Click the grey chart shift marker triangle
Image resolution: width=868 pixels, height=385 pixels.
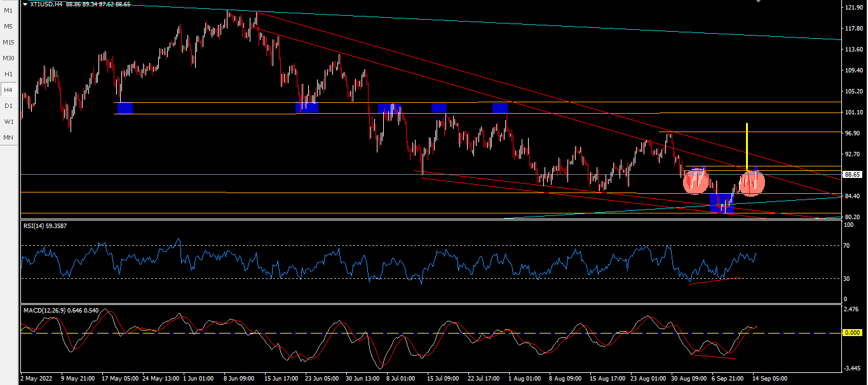(x=757, y=2)
